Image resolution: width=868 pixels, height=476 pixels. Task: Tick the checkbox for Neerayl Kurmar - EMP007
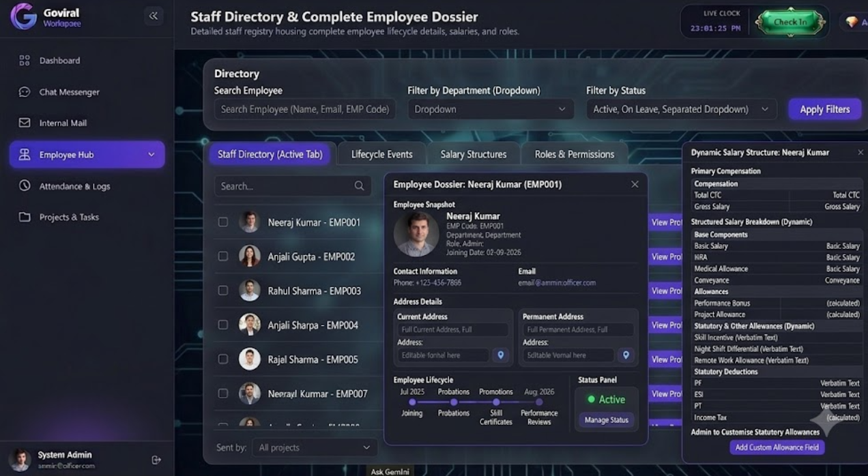tap(223, 393)
